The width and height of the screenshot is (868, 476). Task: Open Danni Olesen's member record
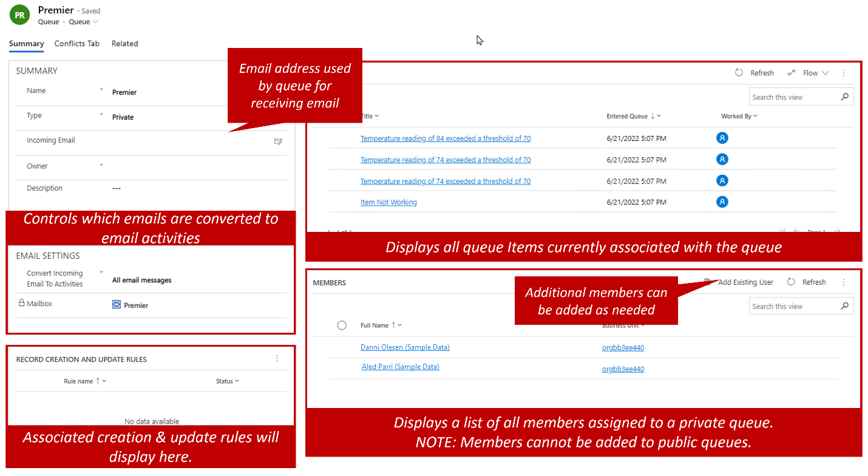(x=405, y=347)
